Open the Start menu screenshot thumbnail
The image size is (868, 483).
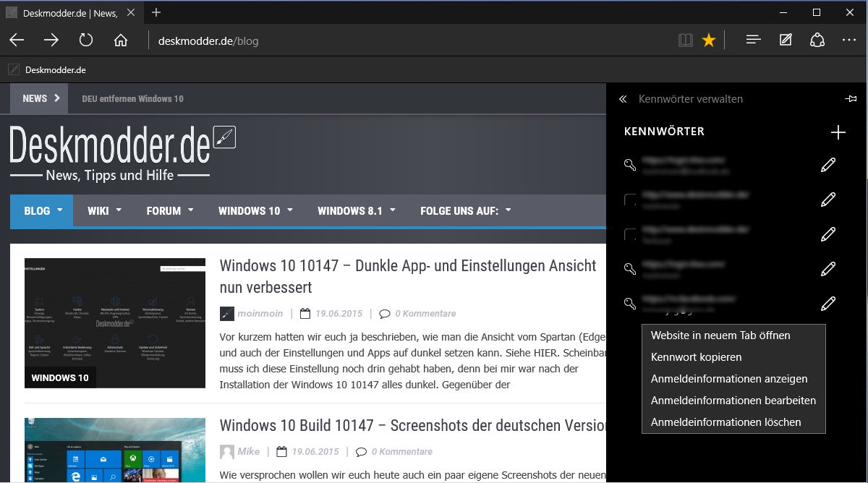pos(115,450)
